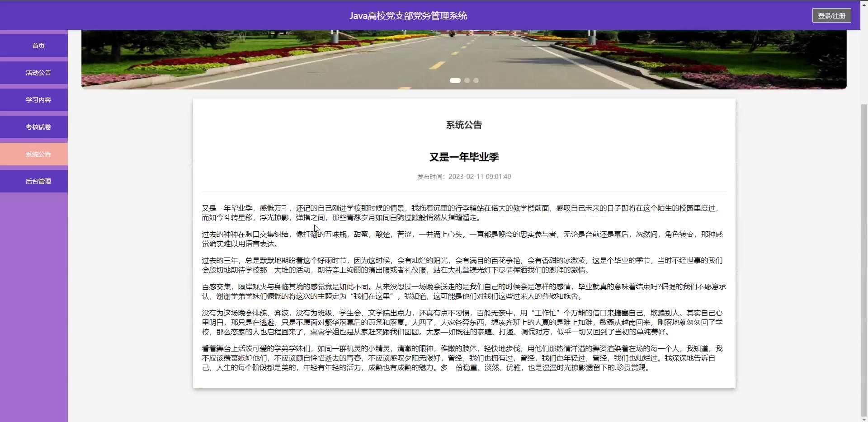Click paragraph starting 百感交集，隔岸观火
The image size is (868, 422).
coord(464,291)
